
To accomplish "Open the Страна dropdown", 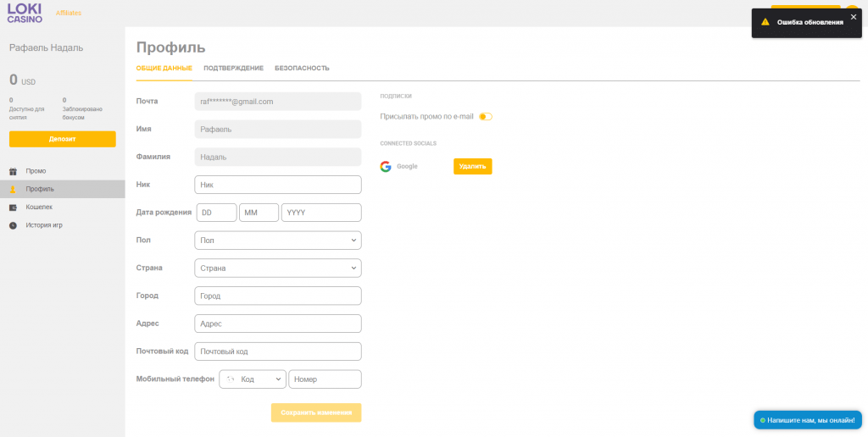I will point(278,268).
